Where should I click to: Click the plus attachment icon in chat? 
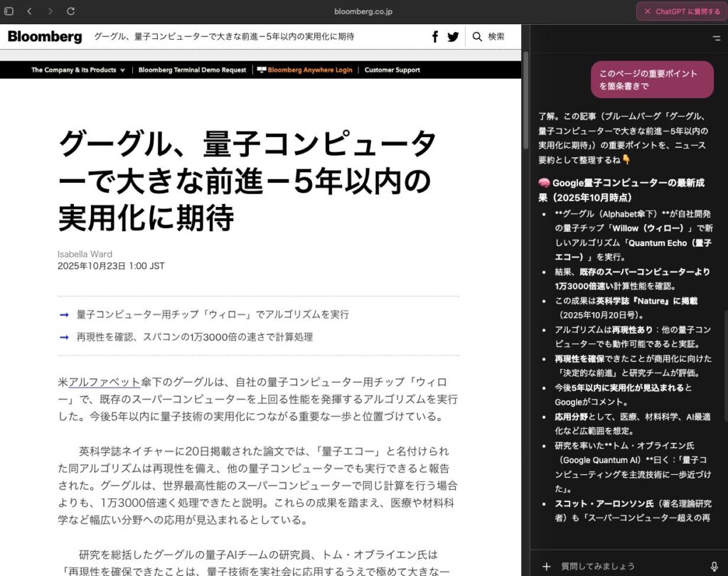coord(546,566)
